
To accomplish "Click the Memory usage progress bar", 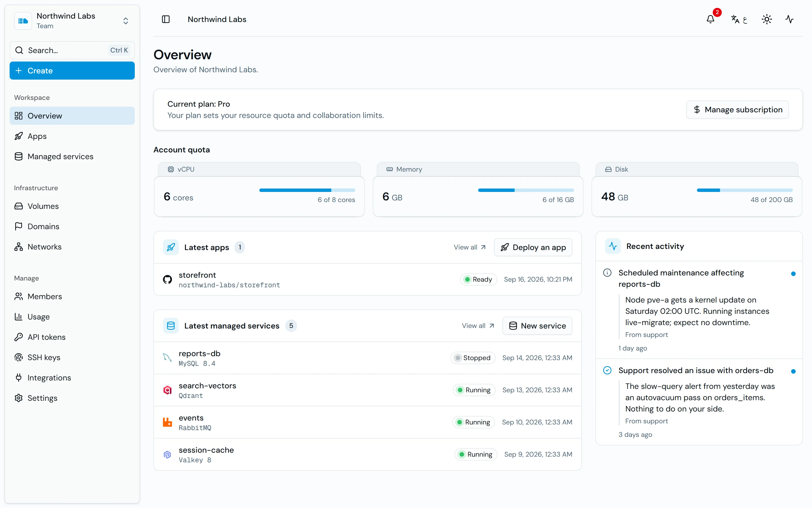I will [526, 190].
